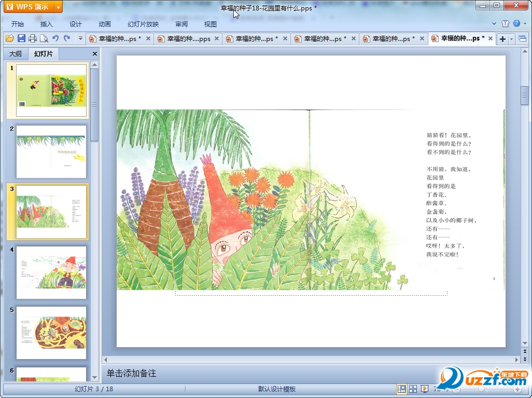The image size is (532, 398).
Task: Open the 审阅 menu tab
Action: click(x=181, y=24)
